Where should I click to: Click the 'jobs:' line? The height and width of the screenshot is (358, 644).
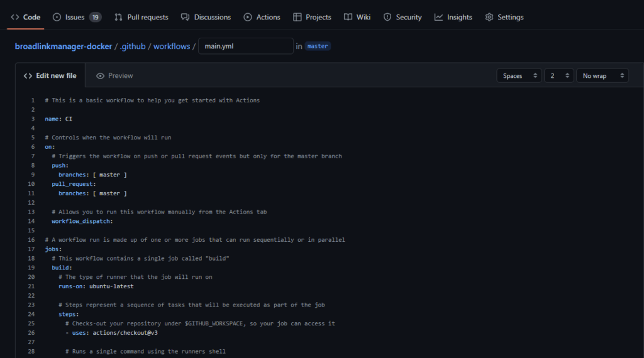53,249
